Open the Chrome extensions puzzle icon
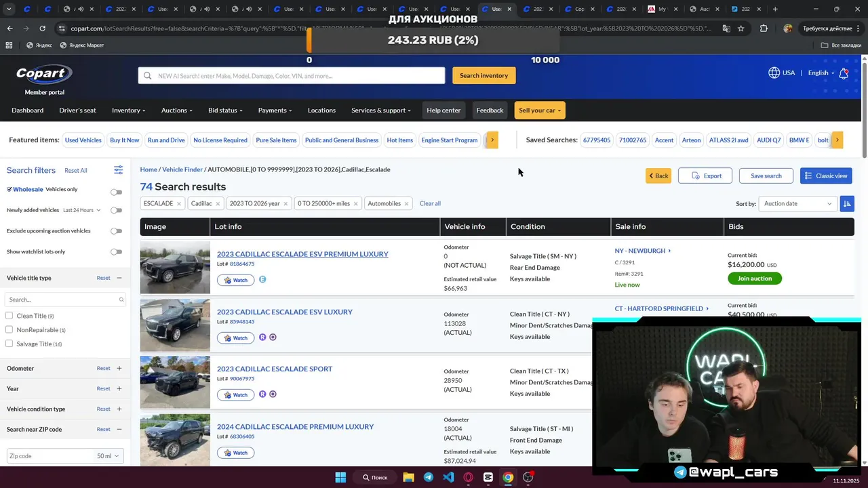 pos(764,28)
